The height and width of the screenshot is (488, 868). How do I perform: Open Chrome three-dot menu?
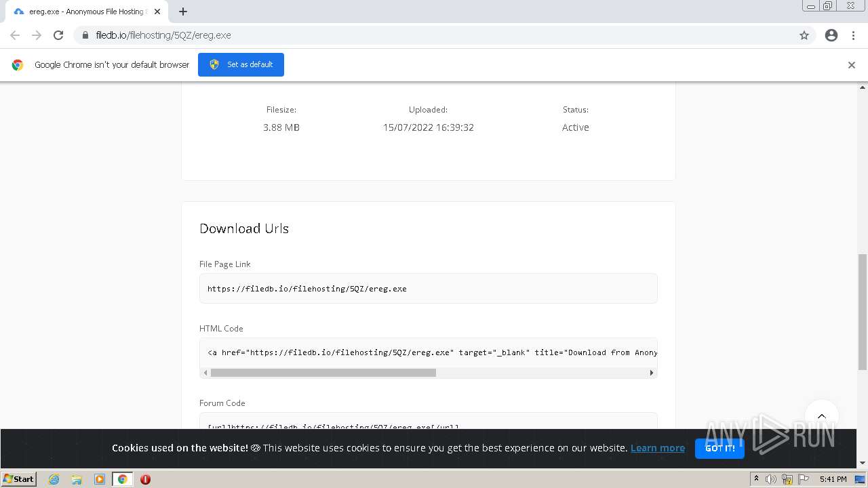[x=853, y=35]
